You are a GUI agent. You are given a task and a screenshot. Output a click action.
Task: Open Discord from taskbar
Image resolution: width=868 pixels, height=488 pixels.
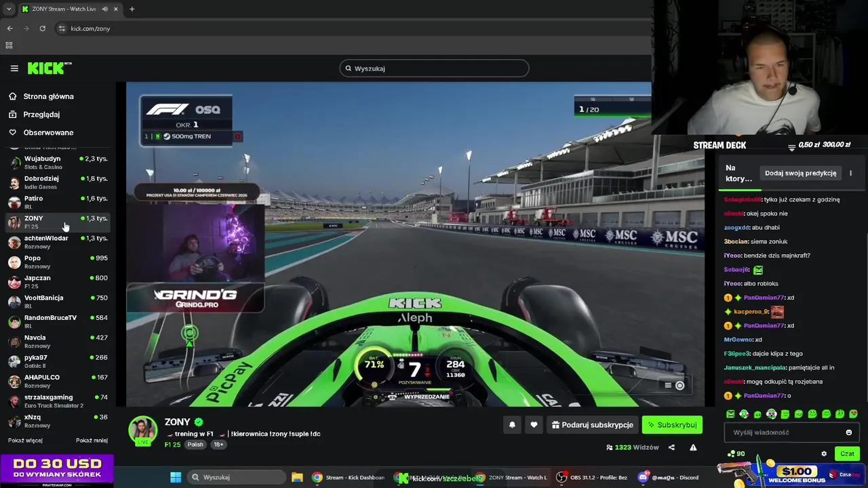[x=669, y=477]
